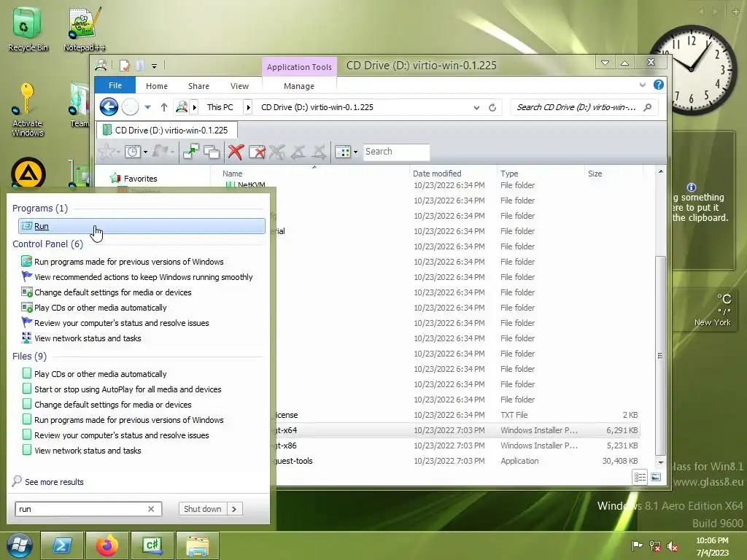
Task: Open the view layout icon dropdown arrow
Action: (x=355, y=152)
